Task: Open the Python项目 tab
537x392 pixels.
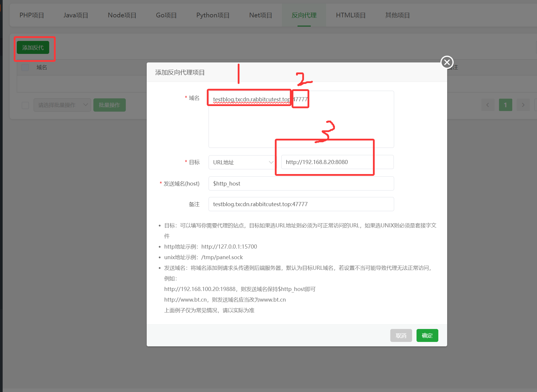Action: point(213,15)
